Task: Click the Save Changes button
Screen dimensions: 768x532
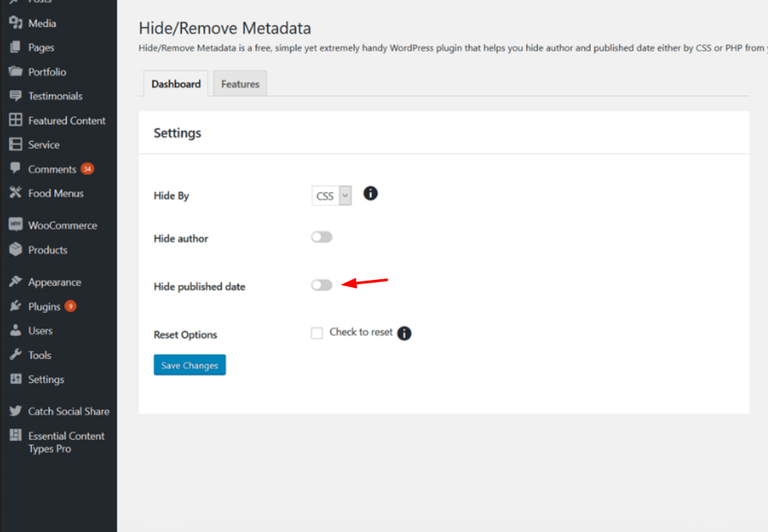Action: tap(190, 365)
